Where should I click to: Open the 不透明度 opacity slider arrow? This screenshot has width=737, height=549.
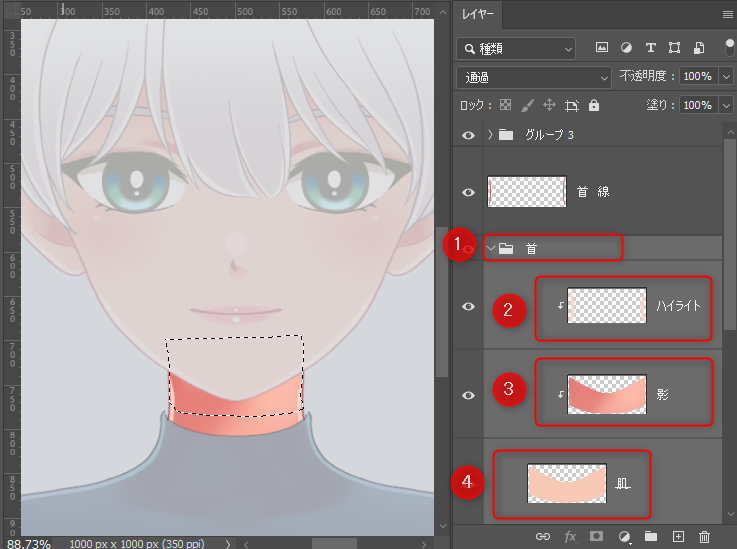[x=726, y=76]
